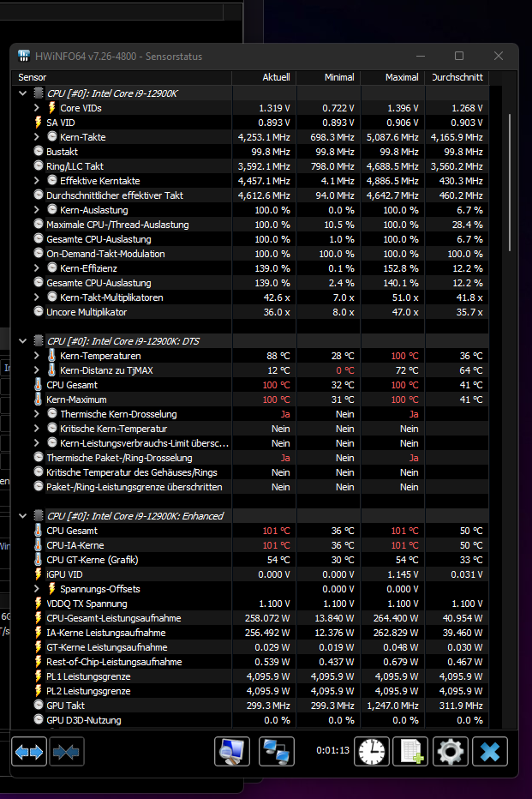This screenshot has height=799, width=532.
Task: Click the collapse-columns arrows button in toolbar
Action: [66, 752]
